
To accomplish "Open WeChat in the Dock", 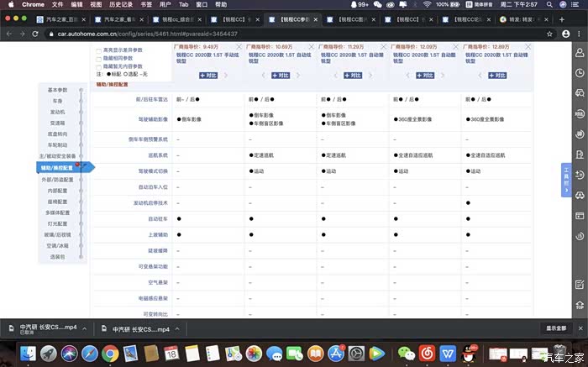I will pyautogui.click(x=407, y=354).
